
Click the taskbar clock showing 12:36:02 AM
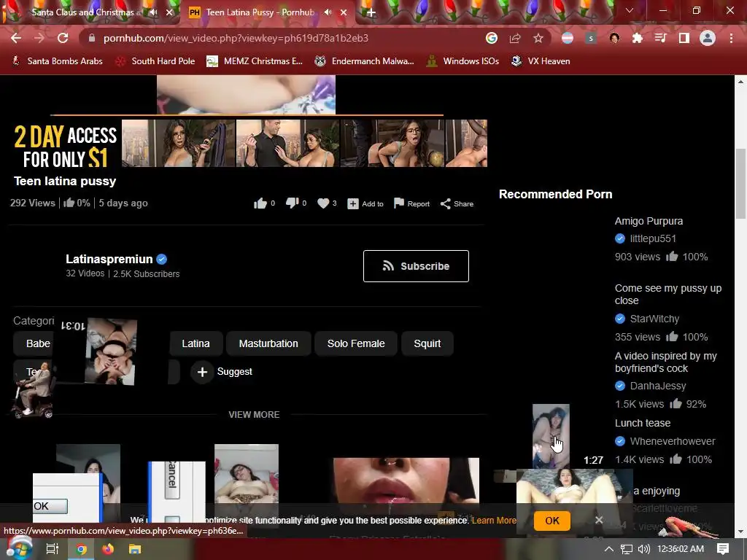681,549
